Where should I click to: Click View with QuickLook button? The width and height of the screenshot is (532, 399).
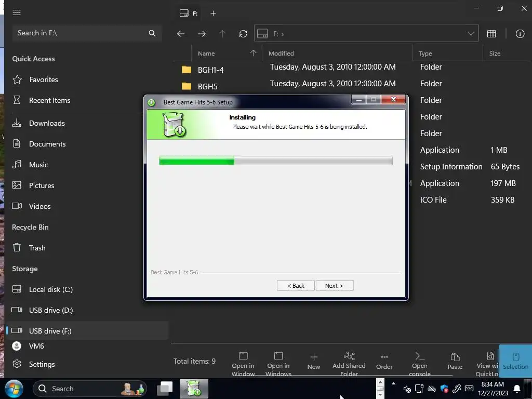[x=487, y=364]
